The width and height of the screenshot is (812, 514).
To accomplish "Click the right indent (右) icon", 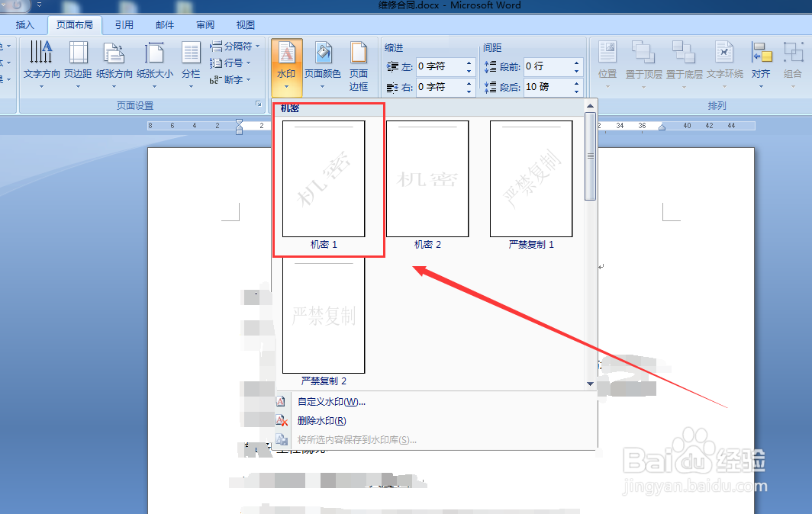I will point(392,87).
